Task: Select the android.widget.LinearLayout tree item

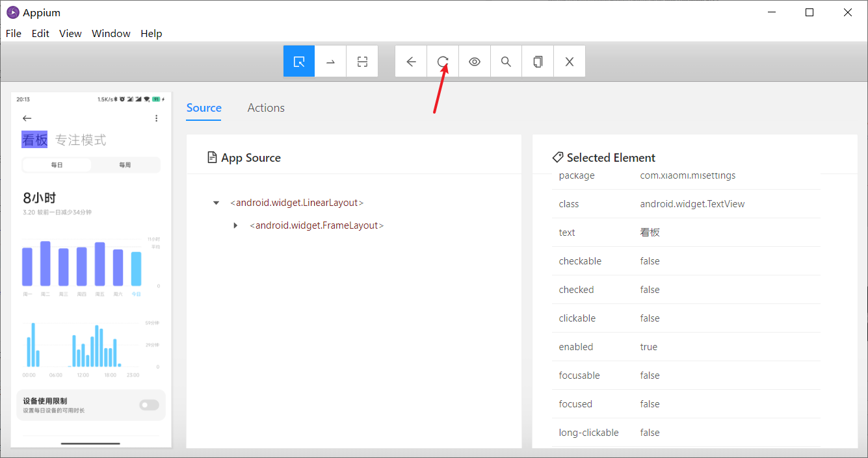Action: (x=297, y=203)
